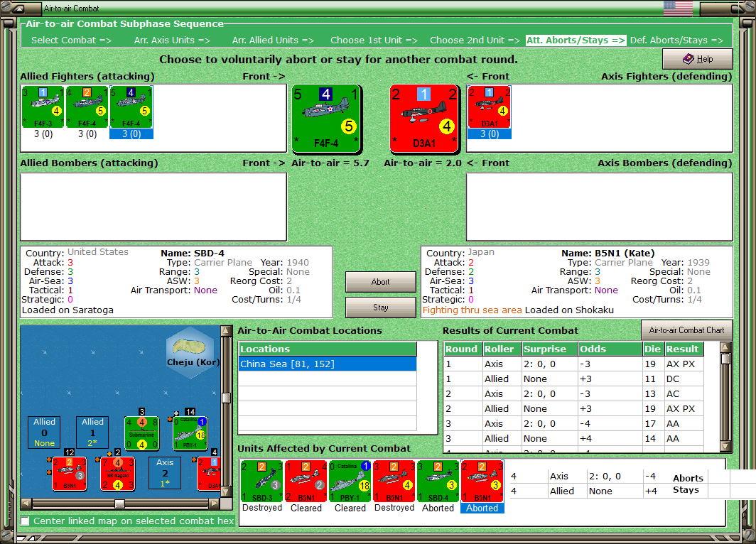Click the Choose 2nd Unit => step

(x=475, y=40)
